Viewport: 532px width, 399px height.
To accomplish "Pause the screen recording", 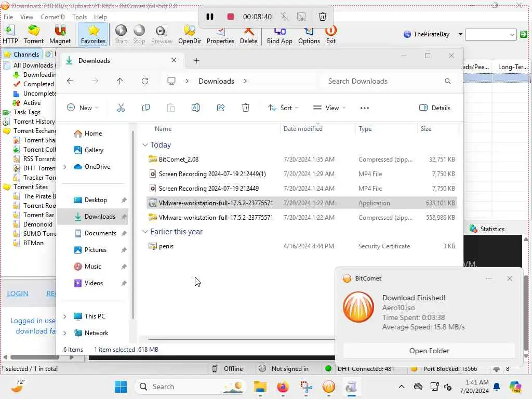I will tap(210, 17).
